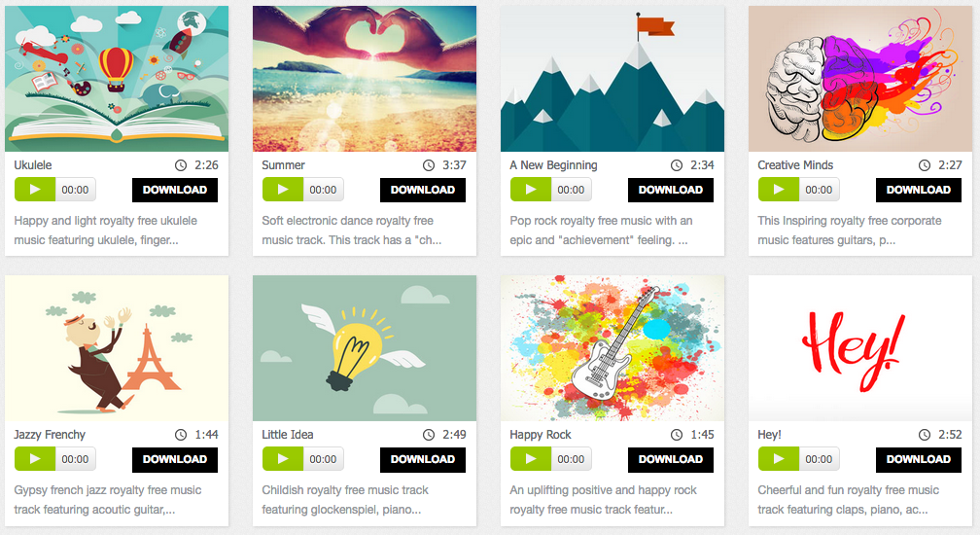
Task: Download the Little Idea track
Action: point(423,459)
